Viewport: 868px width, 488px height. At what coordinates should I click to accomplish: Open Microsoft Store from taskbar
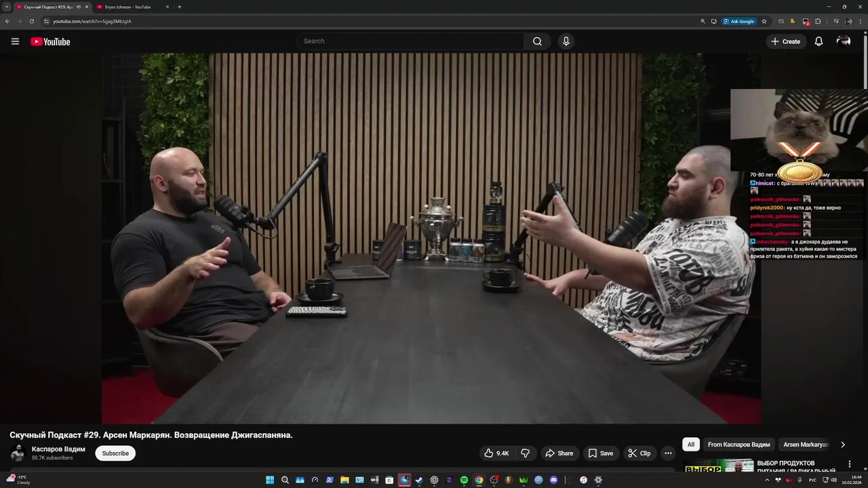point(389,480)
